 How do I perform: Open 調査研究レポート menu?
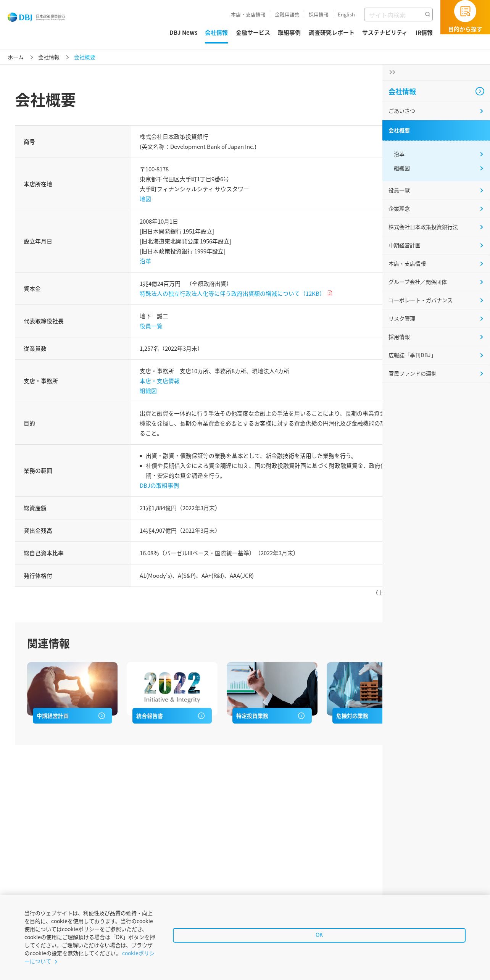coord(331,33)
